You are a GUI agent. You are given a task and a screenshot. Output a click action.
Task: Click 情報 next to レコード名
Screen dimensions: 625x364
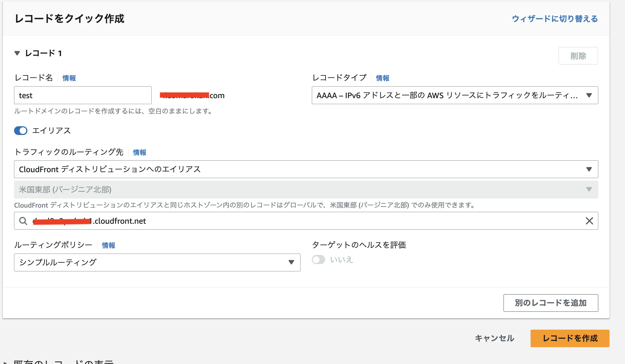coord(69,78)
